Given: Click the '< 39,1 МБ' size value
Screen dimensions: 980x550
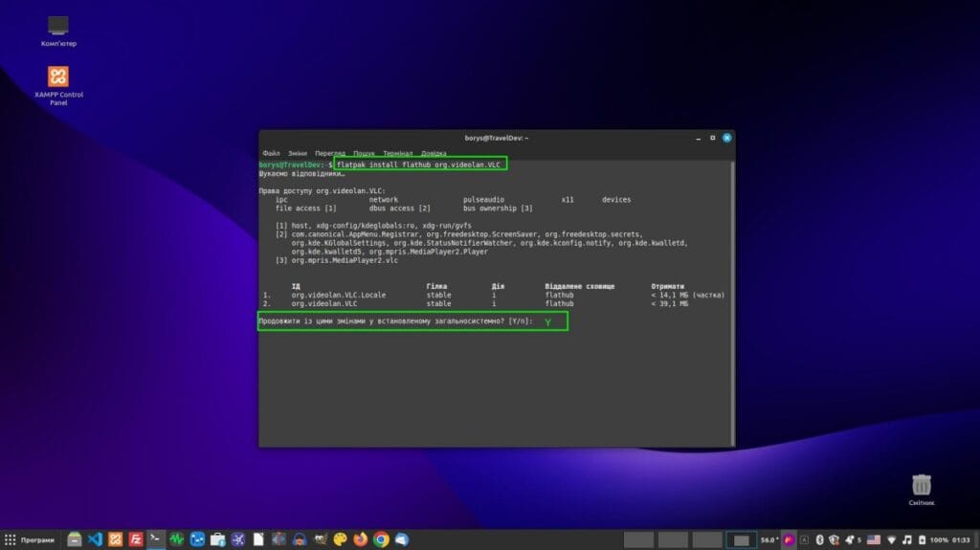Looking at the screenshot, I should tap(669, 304).
